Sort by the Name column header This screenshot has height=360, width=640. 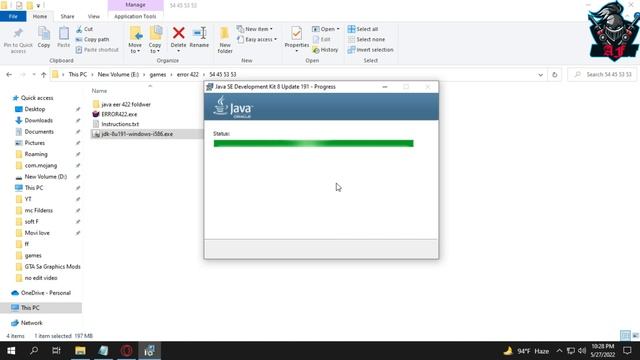[x=99, y=91]
